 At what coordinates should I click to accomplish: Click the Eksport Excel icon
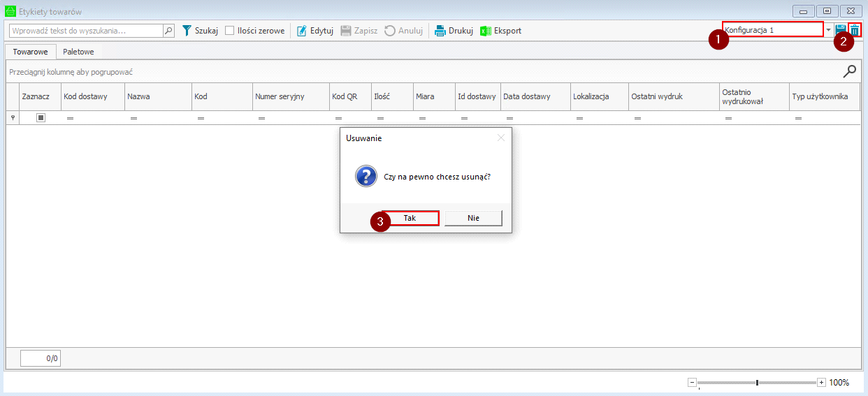tap(486, 31)
